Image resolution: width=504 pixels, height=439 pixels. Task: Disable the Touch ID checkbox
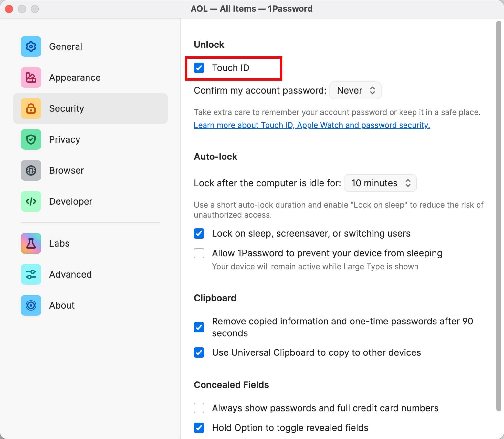click(x=199, y=68)
